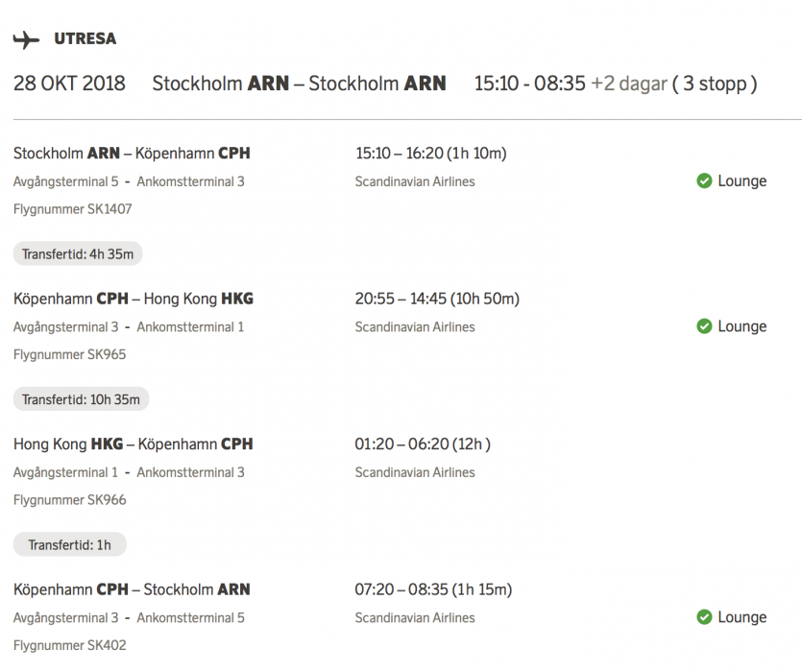Click the green checkmark for the SK965 lounge
The width and height of the screenshot is (802, 672).
pyautogui.click(x=704, y=326)
